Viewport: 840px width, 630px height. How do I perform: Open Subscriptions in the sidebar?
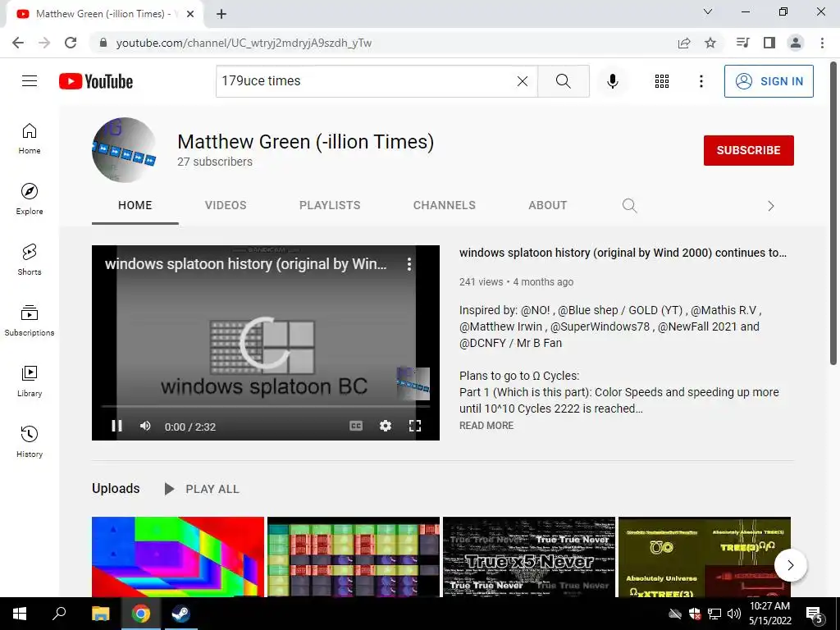point(30,321)
